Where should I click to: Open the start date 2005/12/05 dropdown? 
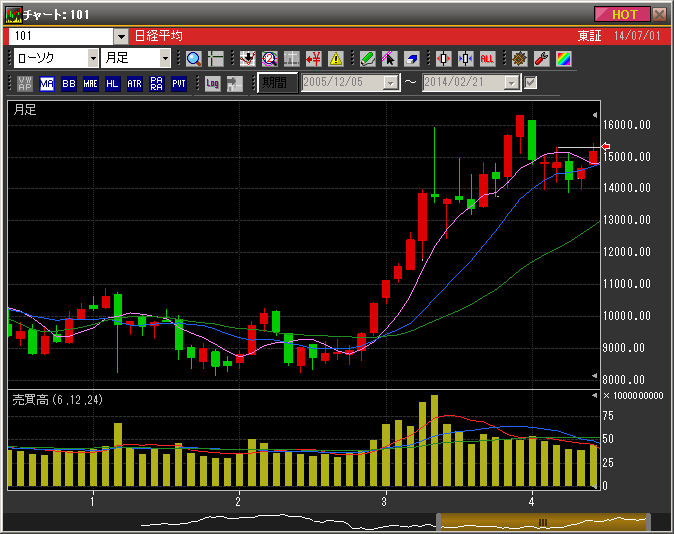(391, 83)
